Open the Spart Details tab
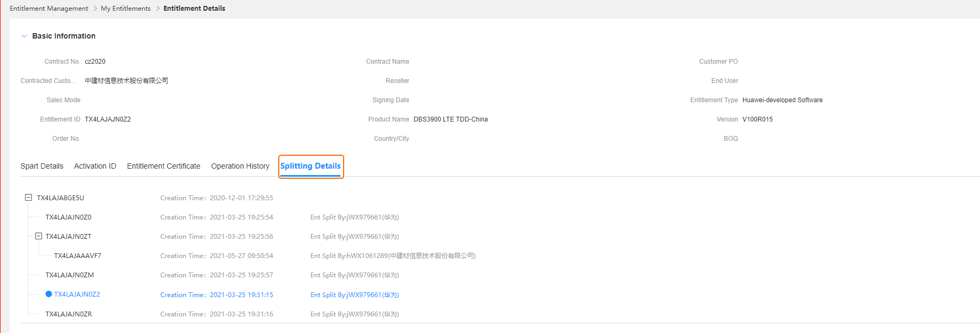980x333 pixels. click(42, 166)
